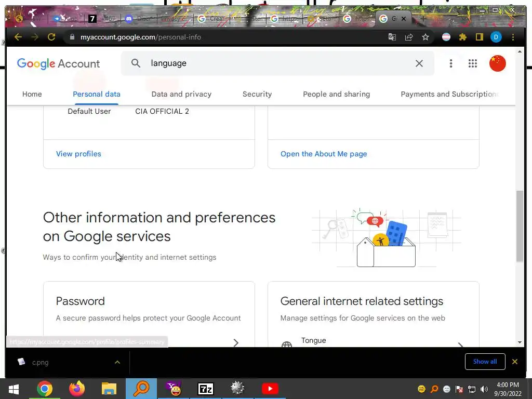The width and height of the screenshot is (532, 399).
Task: Open 7-Zip from the taskbar
Action: click(x=206, y=389)
